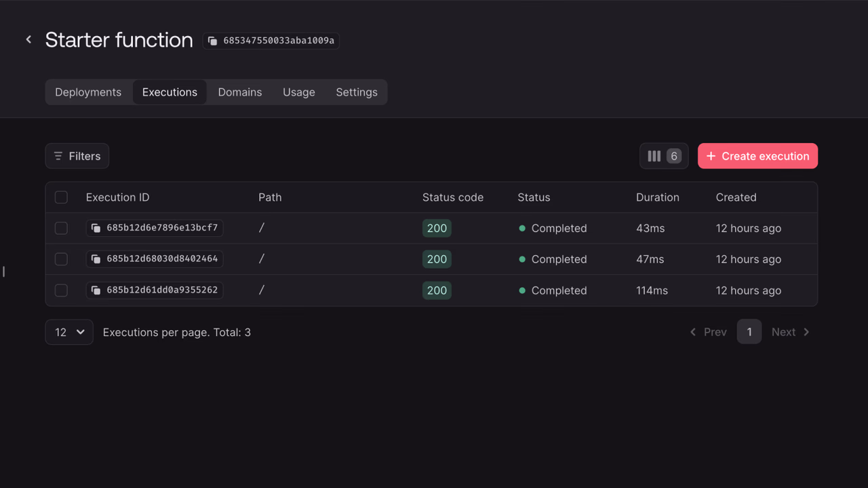Click the 200 status badge of the 47ms row
This screenshot has width=868, height=488.
click(437, 259)
